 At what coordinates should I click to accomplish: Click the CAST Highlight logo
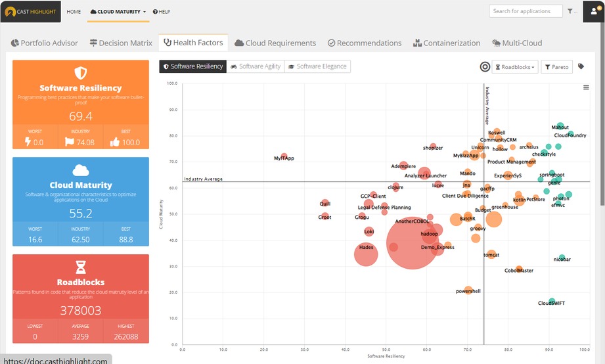pos(30,12)
